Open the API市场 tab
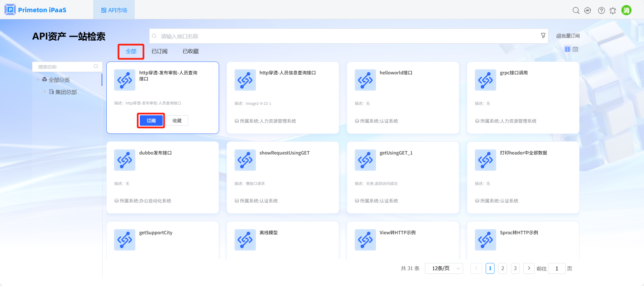 click(114, 10)
